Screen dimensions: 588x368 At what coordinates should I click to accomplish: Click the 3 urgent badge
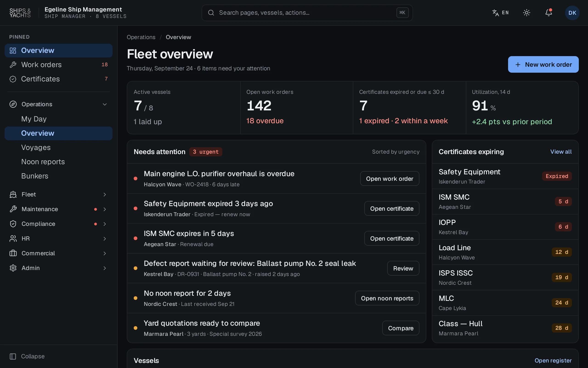206,152
